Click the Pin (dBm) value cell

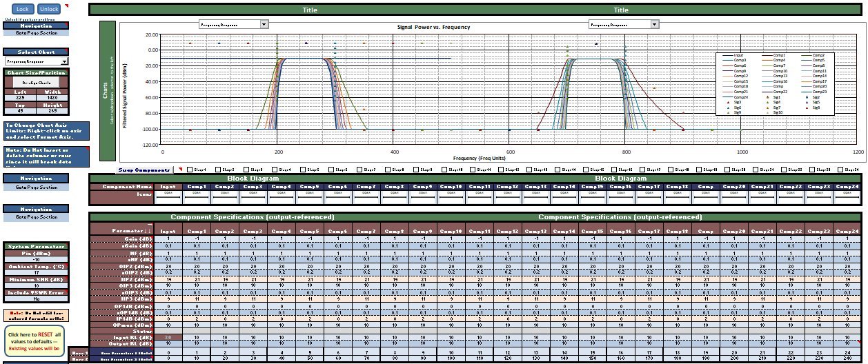coord(37,259)
